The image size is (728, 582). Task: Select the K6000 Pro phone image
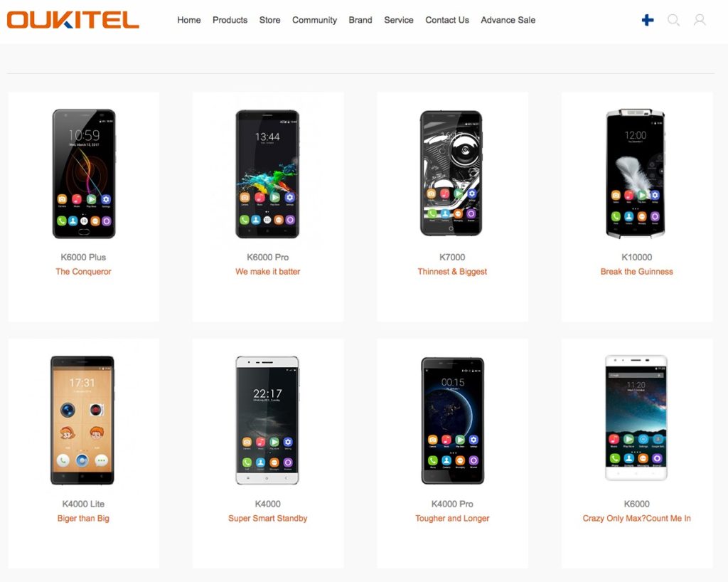[267, 174]
